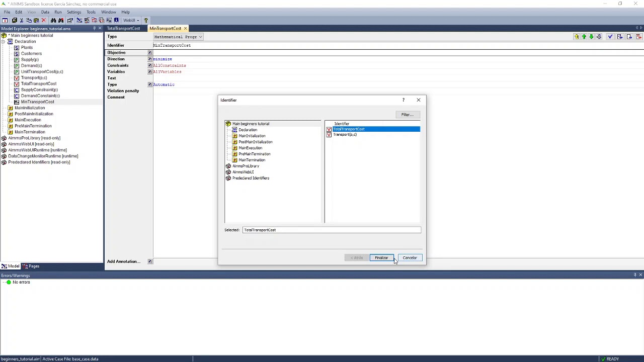The image size is (644, 362).
Task: Close the Identifier dialog with X
Action: coord(418,100)
